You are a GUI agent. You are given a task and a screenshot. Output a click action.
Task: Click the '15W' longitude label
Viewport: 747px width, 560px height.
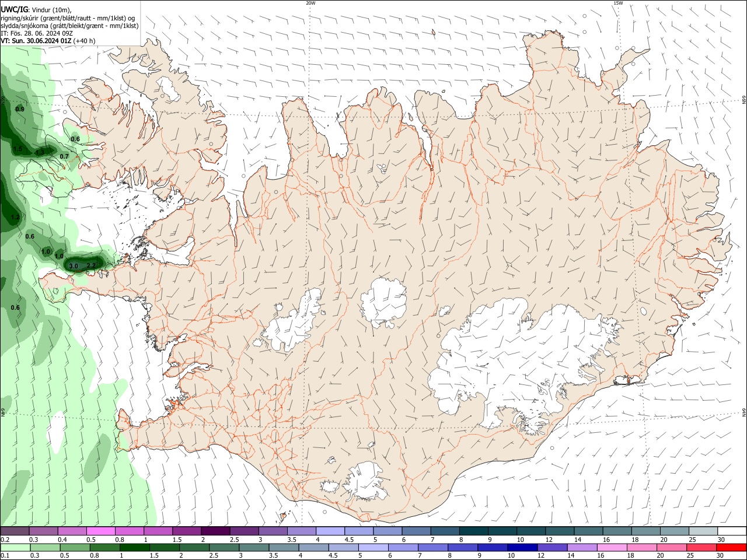point(618,3)
